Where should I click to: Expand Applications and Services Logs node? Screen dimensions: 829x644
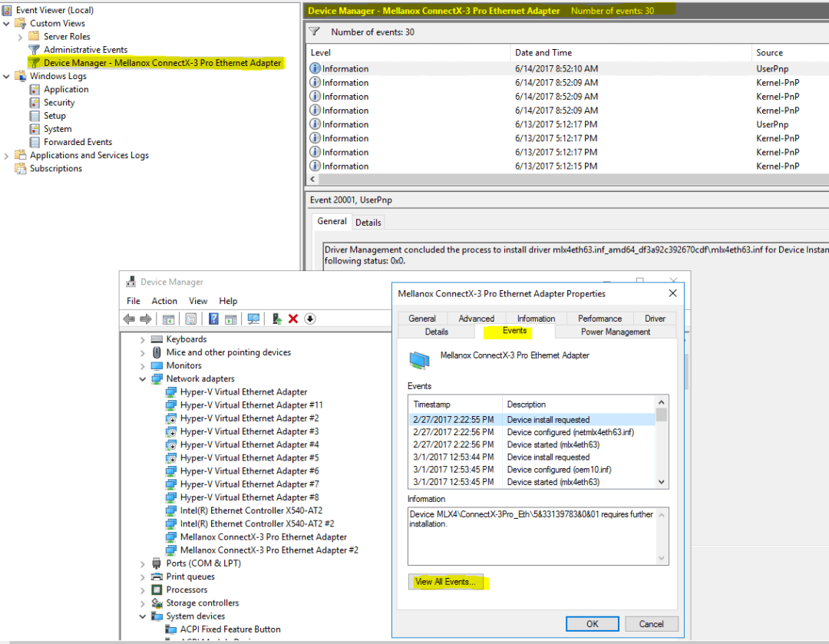point(6,156)
